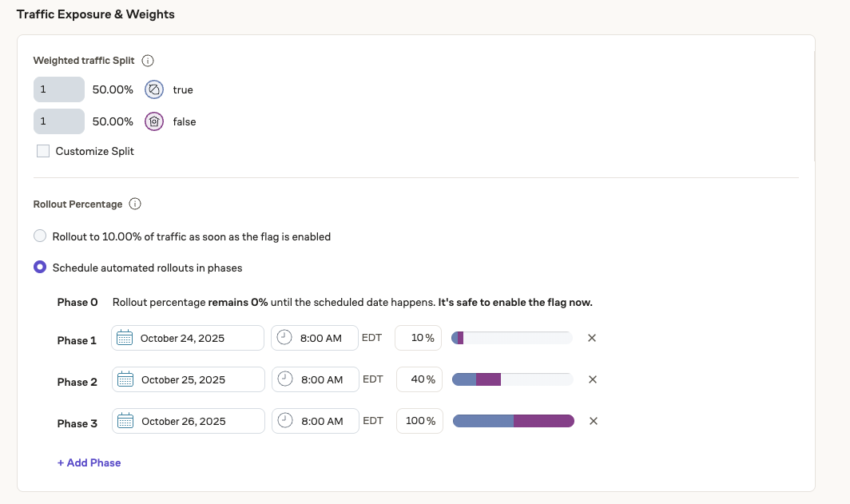Remove Phase 1 with its X button

coord(592,338)
